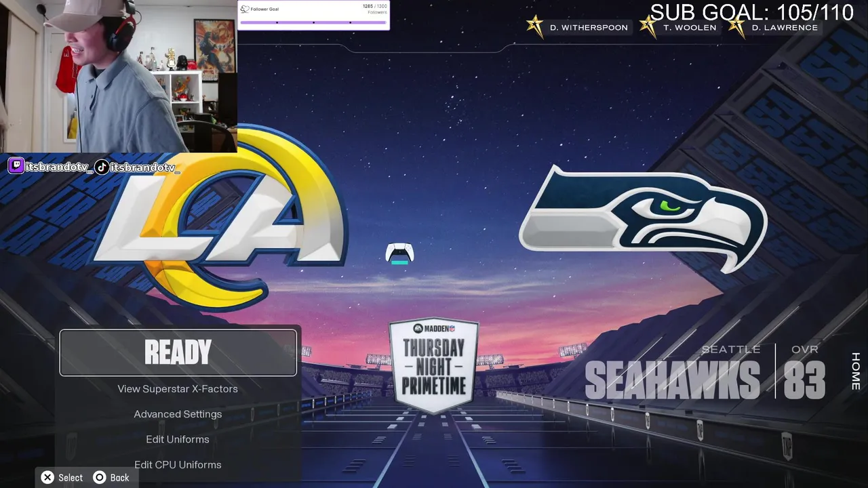Open View Superstar X-Factors
The width and height of the screenshot is (868, 488).
pos(178,389)
